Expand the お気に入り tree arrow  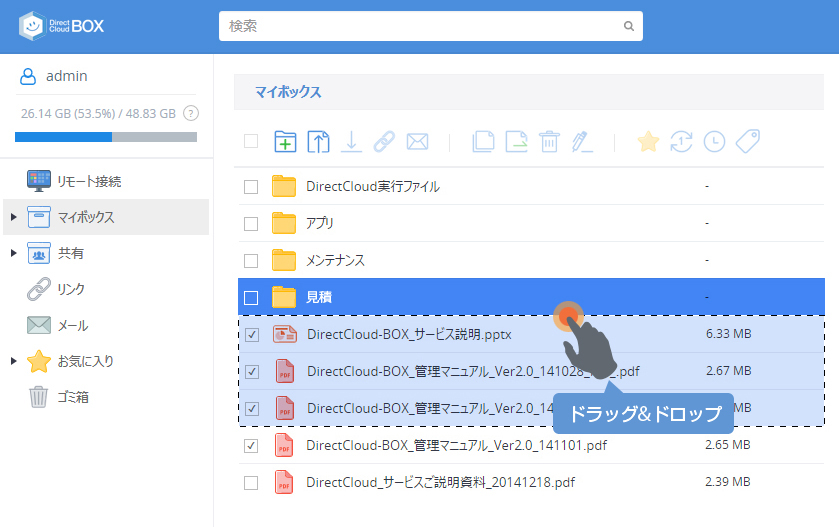(x=13, y=361)
